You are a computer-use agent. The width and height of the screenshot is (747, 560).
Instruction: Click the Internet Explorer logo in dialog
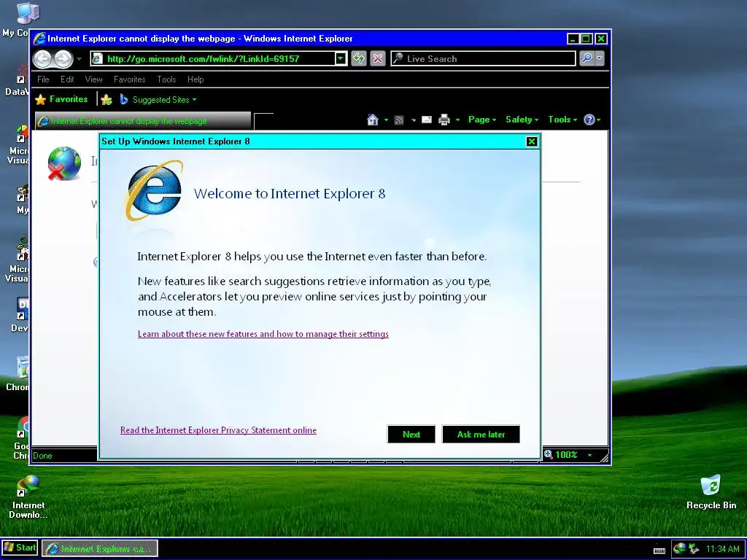click(x=154, y=190)
